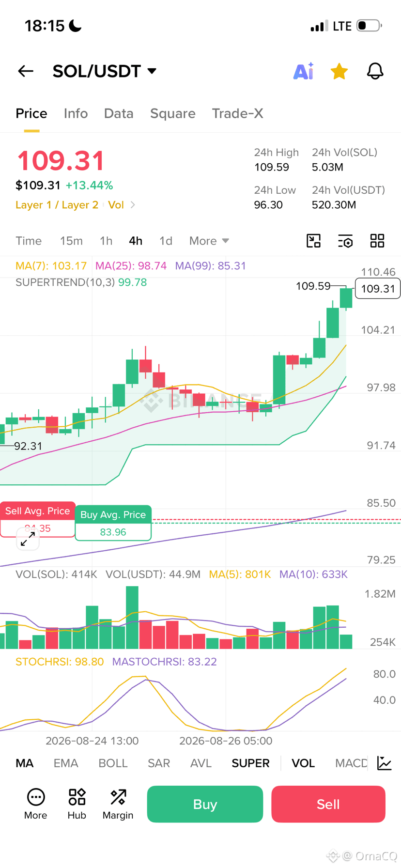Viewport: 401px width, 868px height.
Task: Tap the battery status icon
Action: pyautogui.click(x=369, y=26)
